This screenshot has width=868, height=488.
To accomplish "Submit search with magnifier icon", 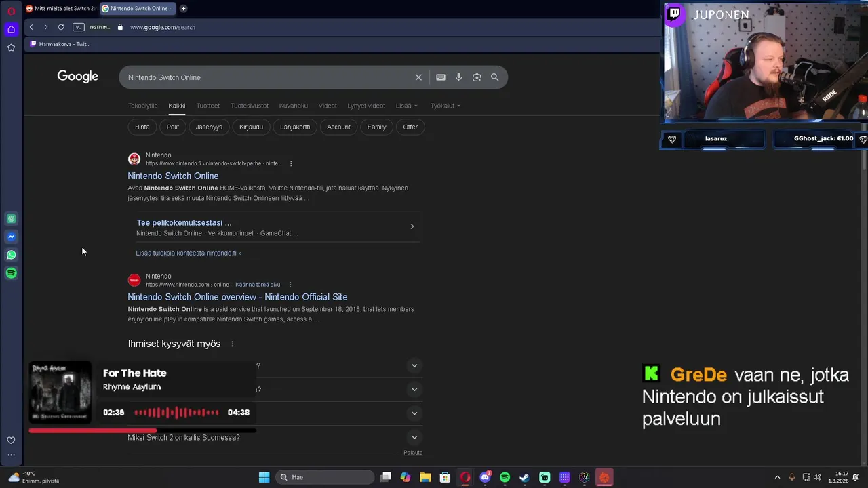I will [494, 77].
